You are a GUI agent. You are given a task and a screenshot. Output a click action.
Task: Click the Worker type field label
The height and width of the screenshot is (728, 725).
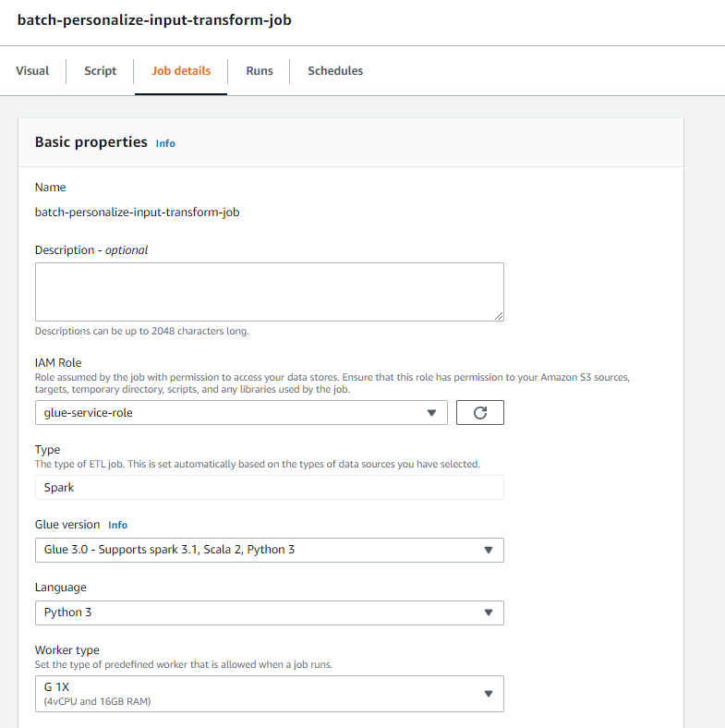[x=66, y=650]
